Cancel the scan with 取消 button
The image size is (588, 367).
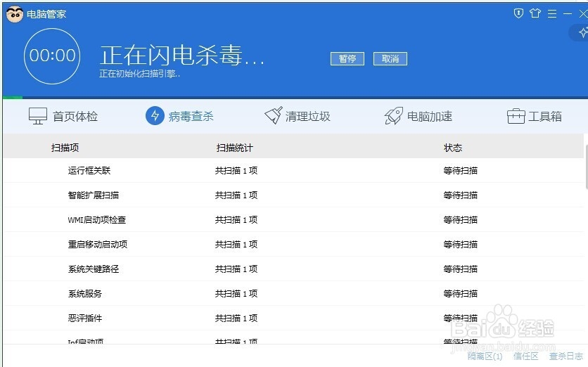pyautogui.click(x=390, y=59)
